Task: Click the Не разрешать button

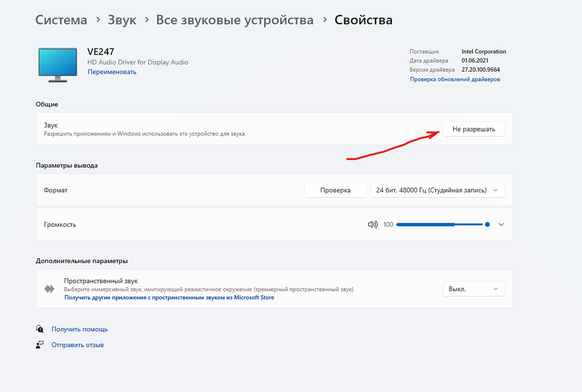Action: (473, 128)
